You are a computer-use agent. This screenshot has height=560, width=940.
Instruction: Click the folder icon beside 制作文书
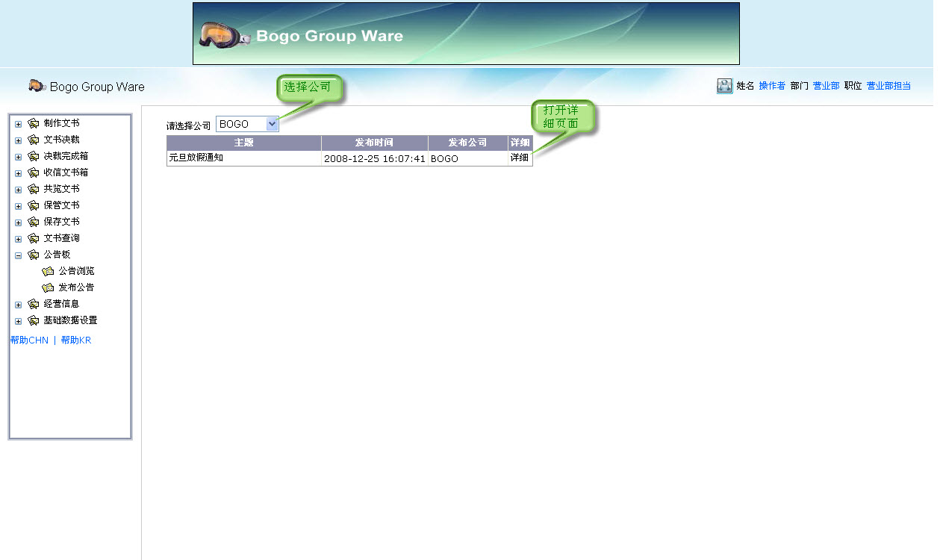(34, 123)
